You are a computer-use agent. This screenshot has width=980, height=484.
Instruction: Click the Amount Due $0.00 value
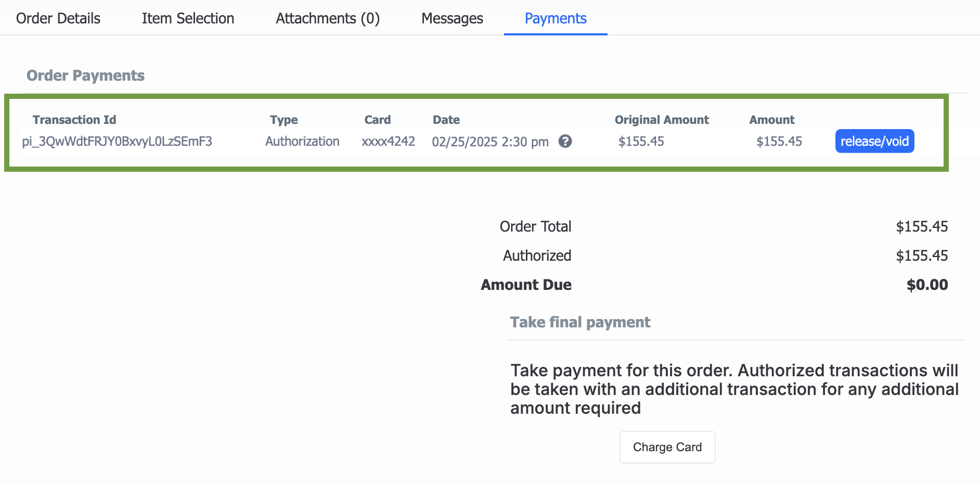pyautogui.click(x=927, y=285)
